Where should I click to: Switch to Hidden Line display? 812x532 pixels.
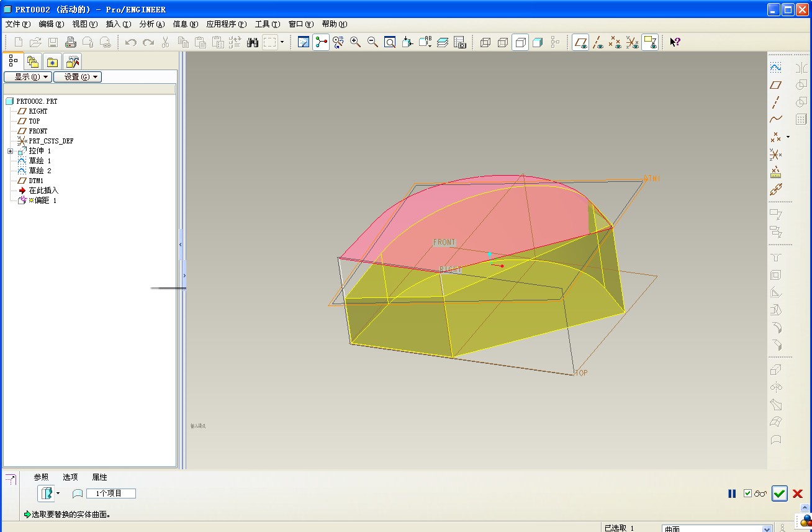coord(503,42)
